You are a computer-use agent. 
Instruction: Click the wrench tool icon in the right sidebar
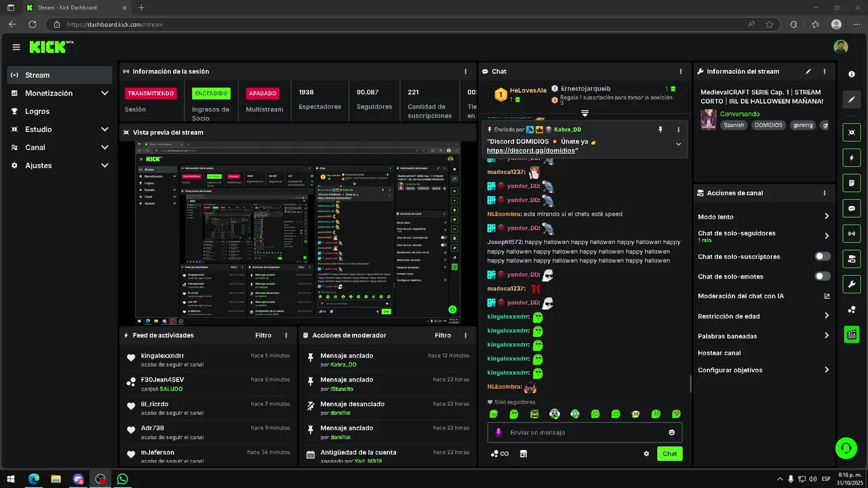coord(852,284)
